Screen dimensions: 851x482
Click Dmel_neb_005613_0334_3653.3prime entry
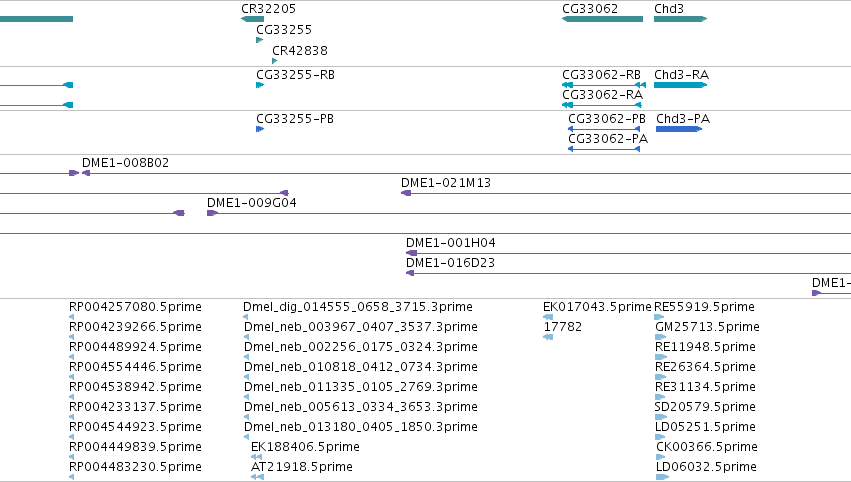click(x=361, y=407)
